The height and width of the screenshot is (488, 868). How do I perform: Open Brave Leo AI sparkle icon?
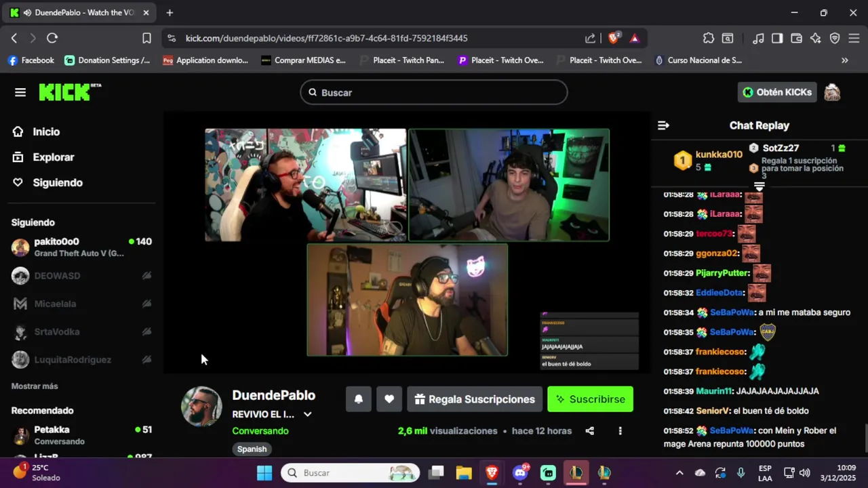[816, 38]
